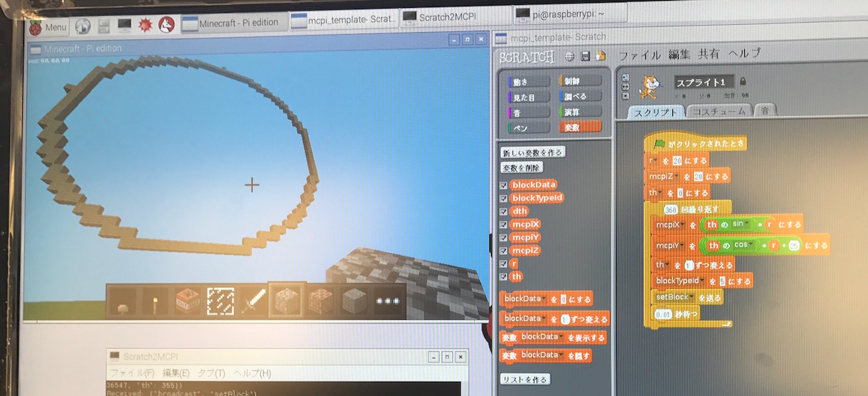Click the Scratch share project icon
868x396 pixels.
point(600,56)
